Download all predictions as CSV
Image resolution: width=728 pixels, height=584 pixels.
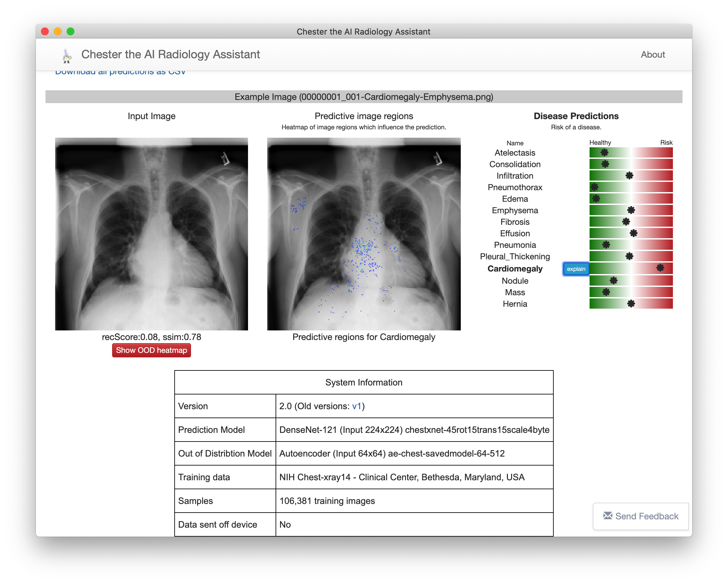(x=120, y=73)
